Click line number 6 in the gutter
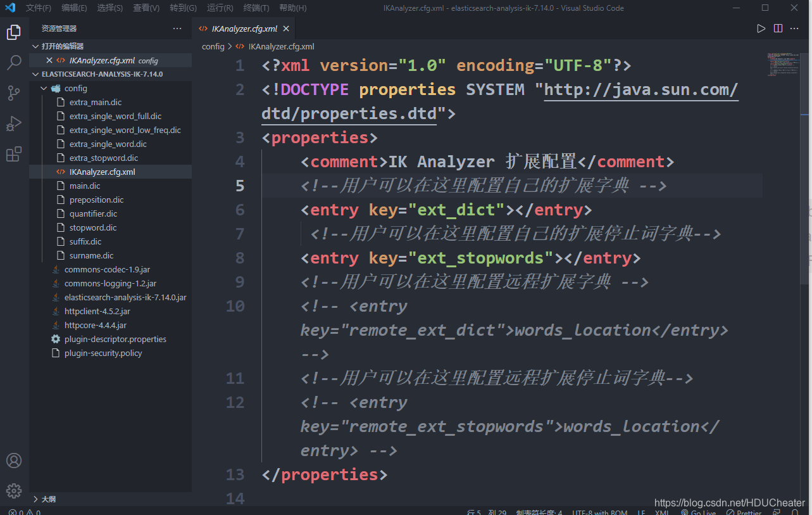Screen dimensions: 812x515 [239, 210]
